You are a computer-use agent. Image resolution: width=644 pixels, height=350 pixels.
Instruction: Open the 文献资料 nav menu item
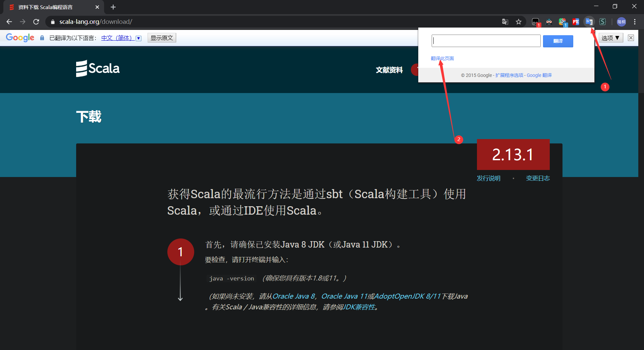click(389, 70)
